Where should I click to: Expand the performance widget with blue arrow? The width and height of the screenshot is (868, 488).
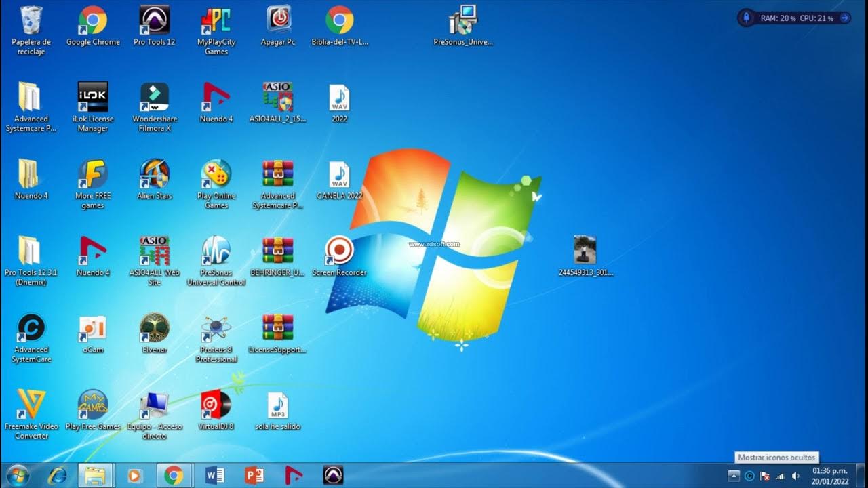click(844, 18)
